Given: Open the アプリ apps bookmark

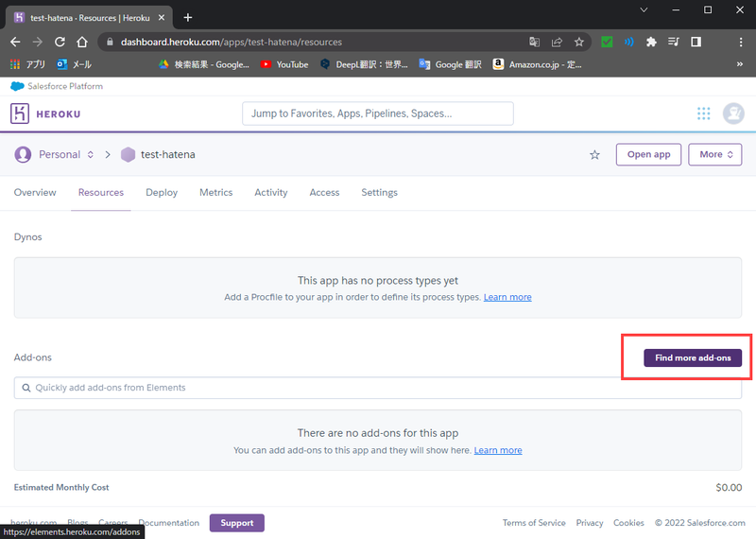Looking at the screenshot, I should 28,64.
